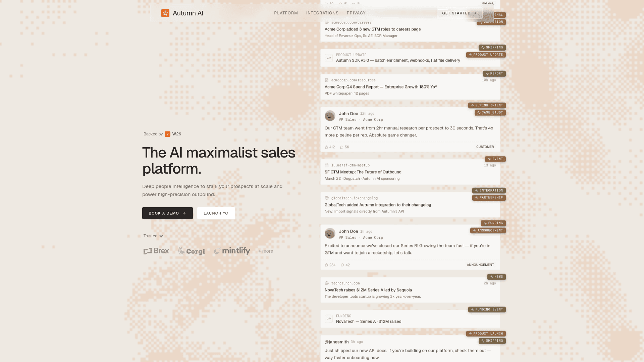Click the Y Combinator badge icon
Screen dimensions: 644x362
(168, 134)
